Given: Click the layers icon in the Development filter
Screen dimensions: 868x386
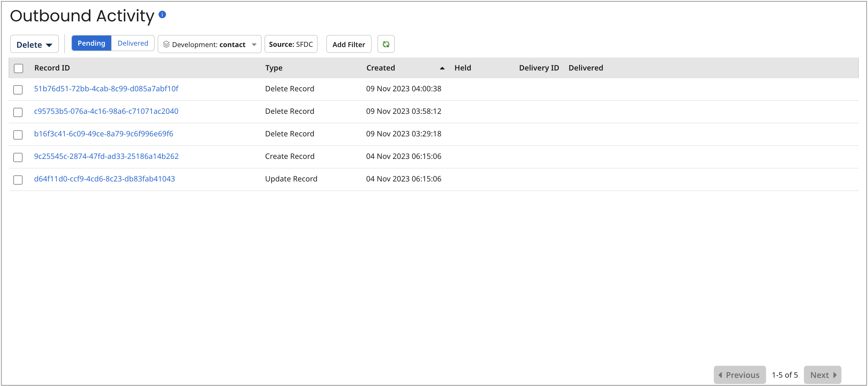Looking at the screenshot, I should tap(166, 44).
